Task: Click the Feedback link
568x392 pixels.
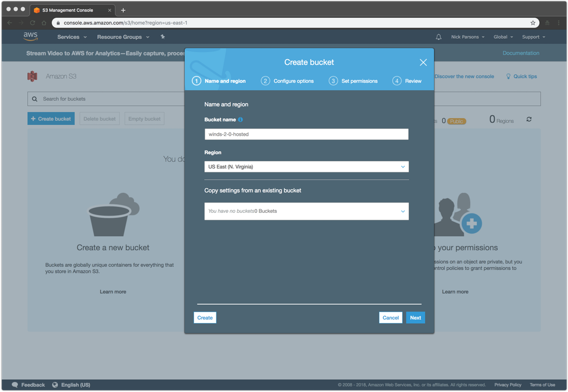Action: 33,385
